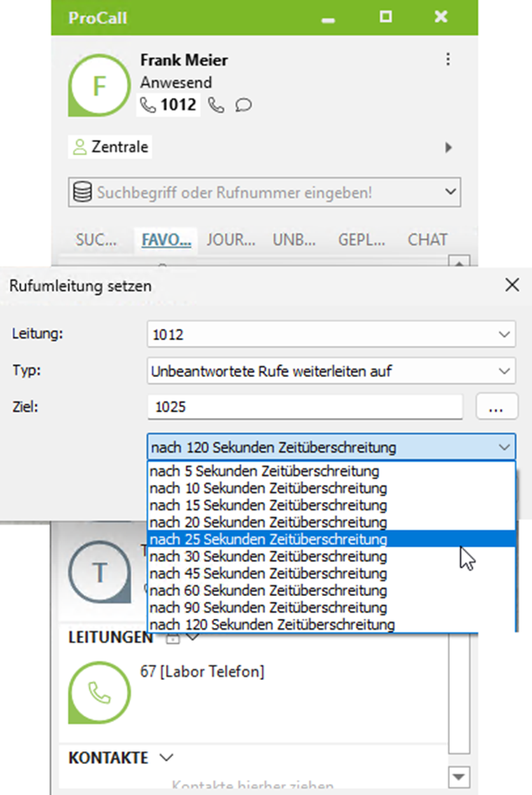
Task: Collapse the Kontakte section chevron
Action: tap(166, 757)
